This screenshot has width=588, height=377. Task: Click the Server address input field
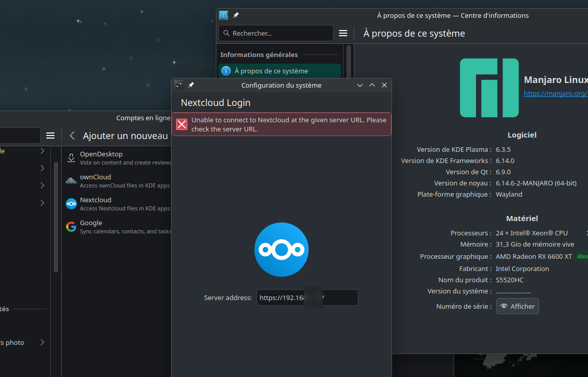[307, 298]
